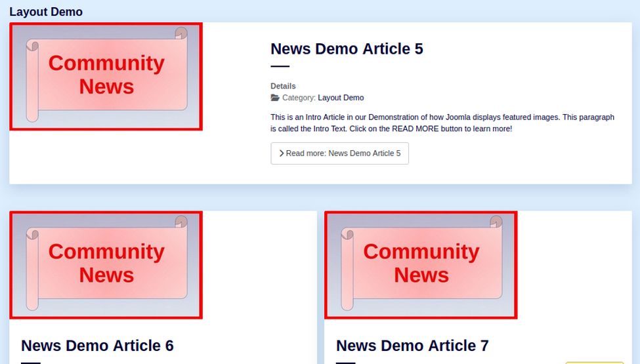This screenshot has width=640, height=364.
Task: Open the News Demo Article 5 title
Action: (x=347, y=49)
